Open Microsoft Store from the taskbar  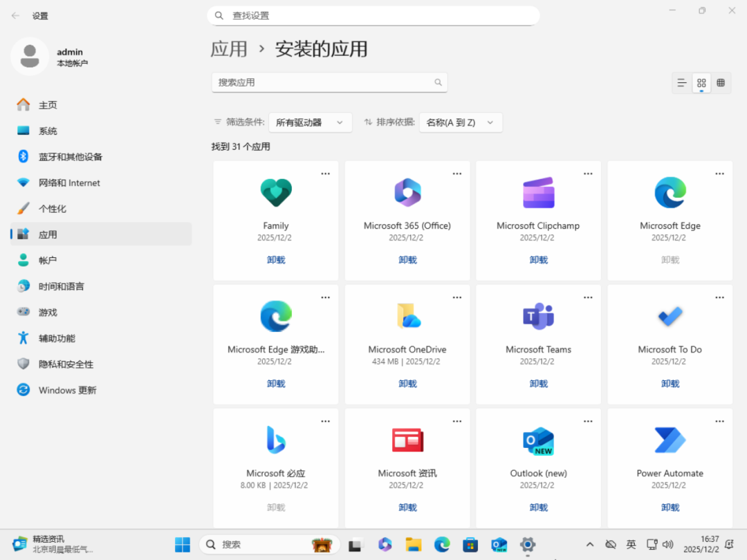[470, 544]
